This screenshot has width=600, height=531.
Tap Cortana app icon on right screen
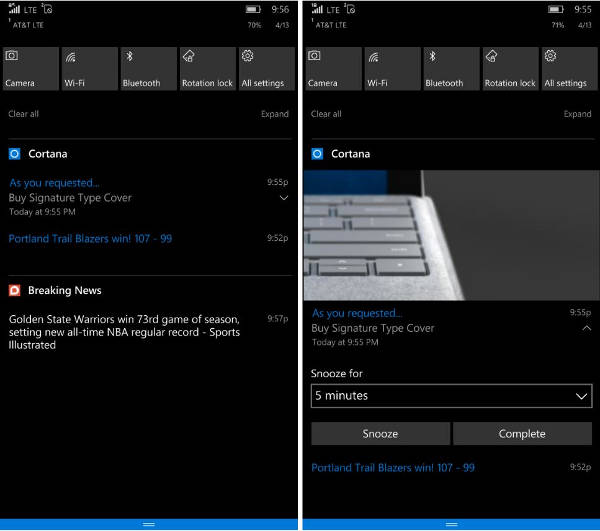317,154
